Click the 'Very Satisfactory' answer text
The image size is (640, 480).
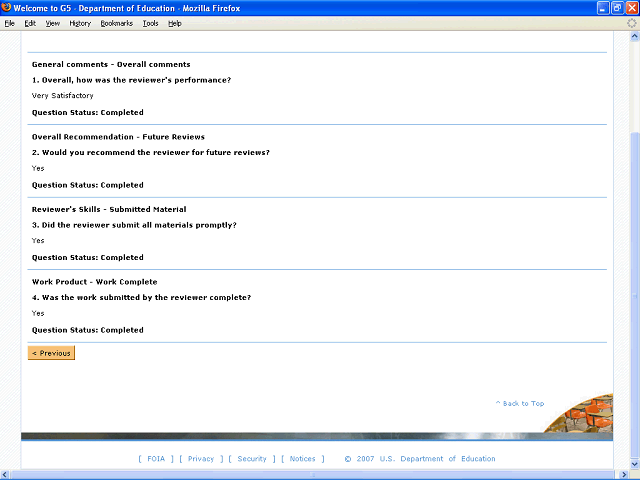tap(62, 96)
